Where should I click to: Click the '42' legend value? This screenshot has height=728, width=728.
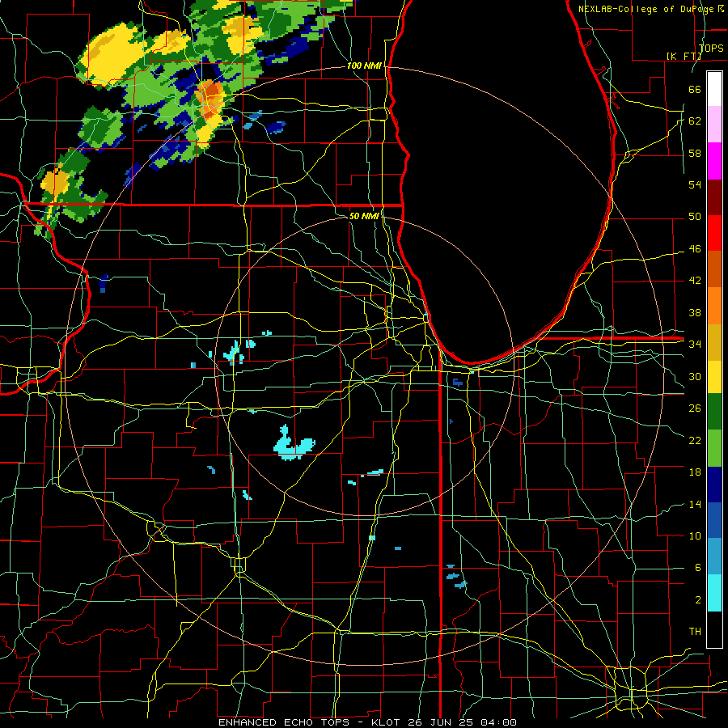[695, 281]
